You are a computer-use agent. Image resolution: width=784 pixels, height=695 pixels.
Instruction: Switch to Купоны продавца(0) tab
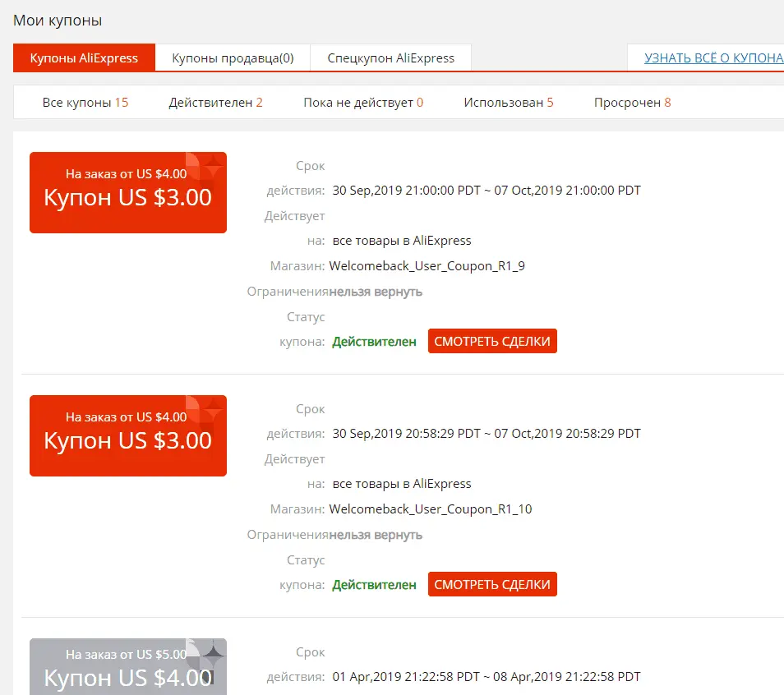point(233,58)
